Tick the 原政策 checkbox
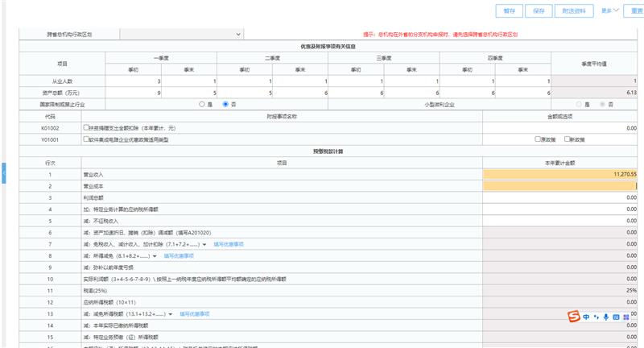This screenshot has height=348, width=644. 539,139
